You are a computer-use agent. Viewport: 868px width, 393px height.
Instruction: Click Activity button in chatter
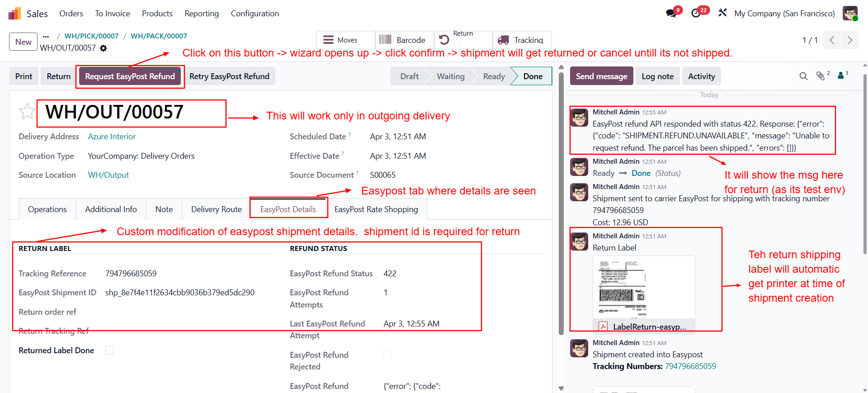(x=701, y=76)
